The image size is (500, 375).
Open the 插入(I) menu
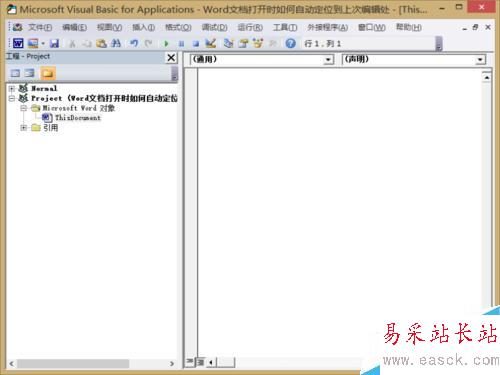pos(144,27)
